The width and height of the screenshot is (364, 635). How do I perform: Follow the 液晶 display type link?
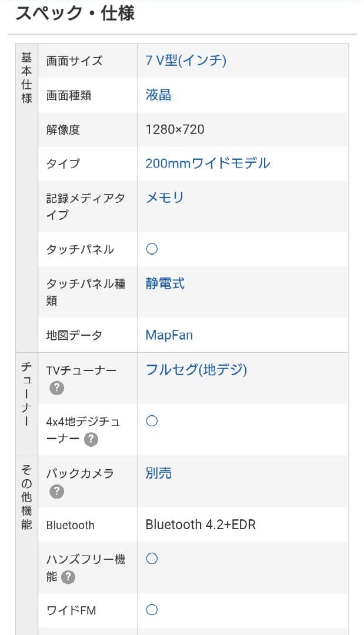click(x=158, y=95)
